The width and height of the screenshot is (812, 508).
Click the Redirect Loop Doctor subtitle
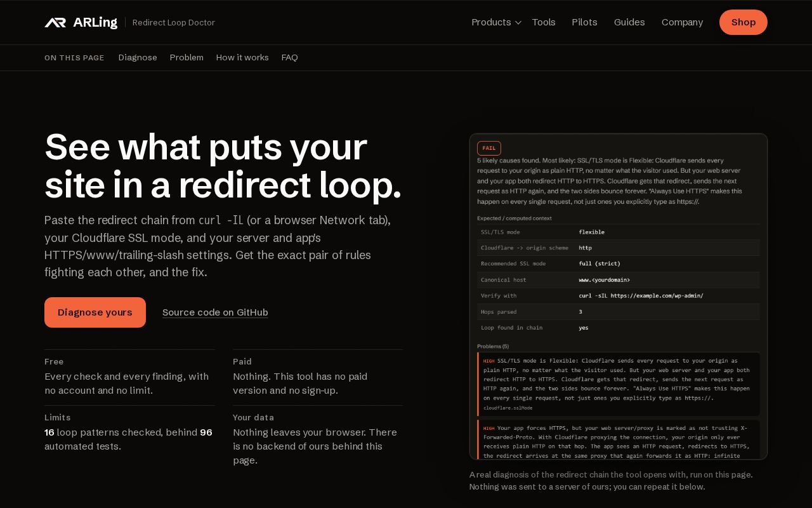174,22
